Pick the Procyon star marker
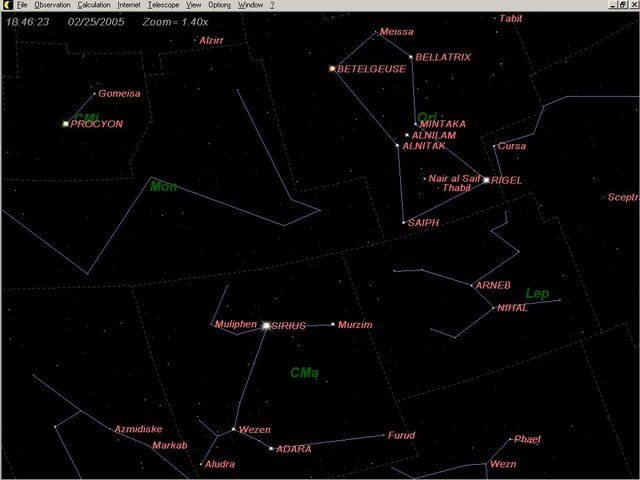Image resolution: width=640 pixels, height=480 pixels. click(66, 124)
